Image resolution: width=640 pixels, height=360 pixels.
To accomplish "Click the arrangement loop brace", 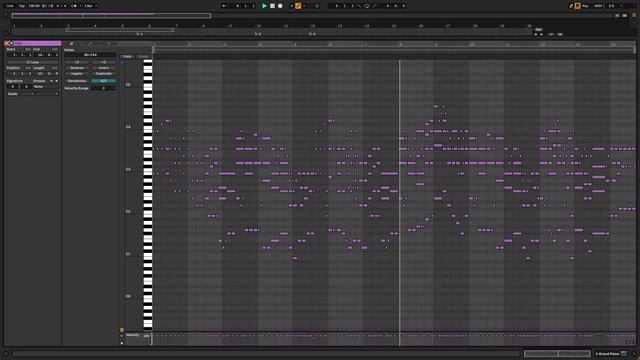I will click(120, 29).
